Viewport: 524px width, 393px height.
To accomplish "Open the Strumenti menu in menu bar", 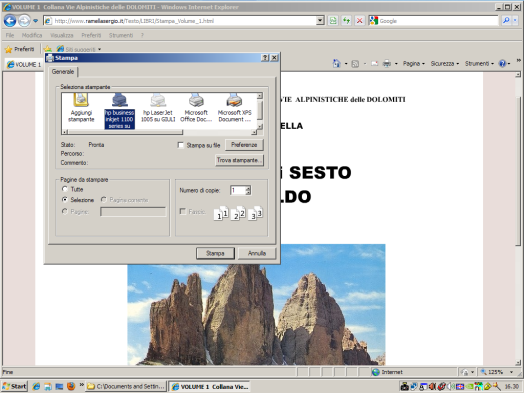I will coord(121,35).
